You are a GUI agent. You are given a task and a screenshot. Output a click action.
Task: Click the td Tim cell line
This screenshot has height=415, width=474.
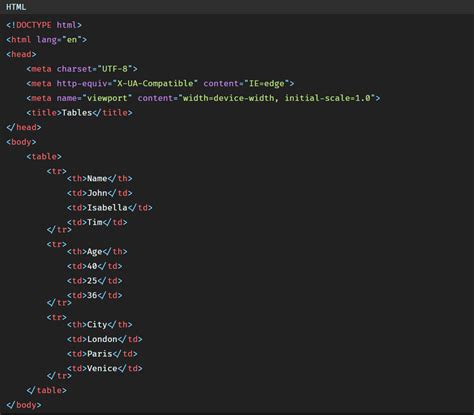(97, 222)
